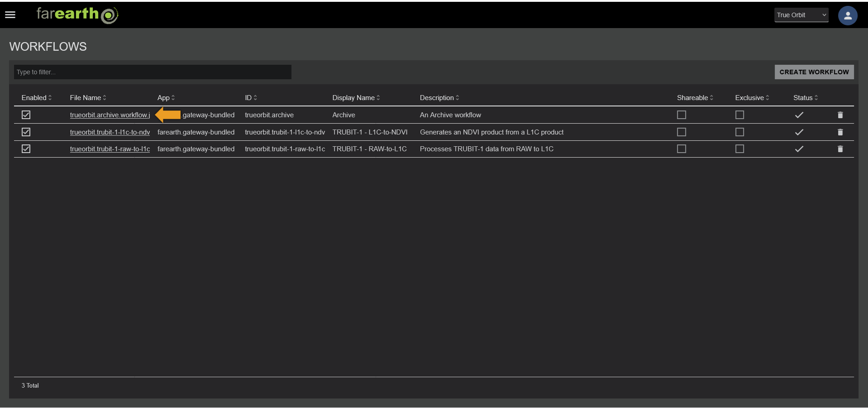Screen dimensions: 868x408
Task: Open the trueorbit.archive.workflow file link
Action: coord(110,115)
